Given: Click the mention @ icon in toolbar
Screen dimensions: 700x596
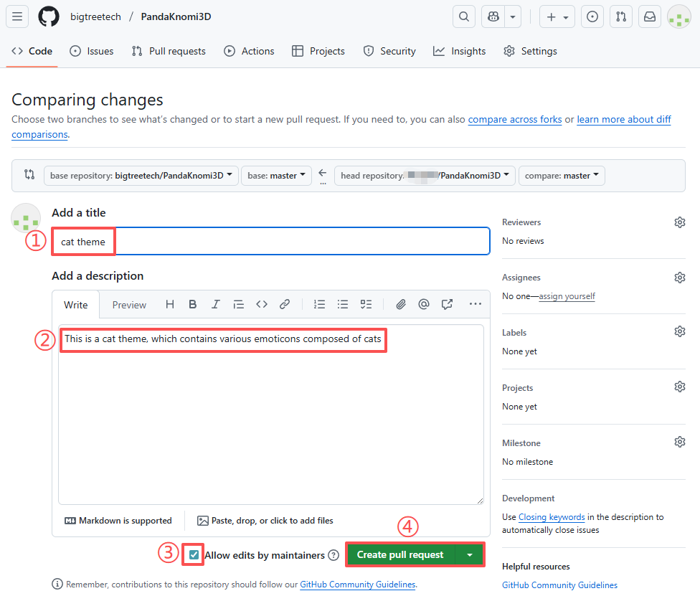Looking at the screenshot, I should [424, 305].
